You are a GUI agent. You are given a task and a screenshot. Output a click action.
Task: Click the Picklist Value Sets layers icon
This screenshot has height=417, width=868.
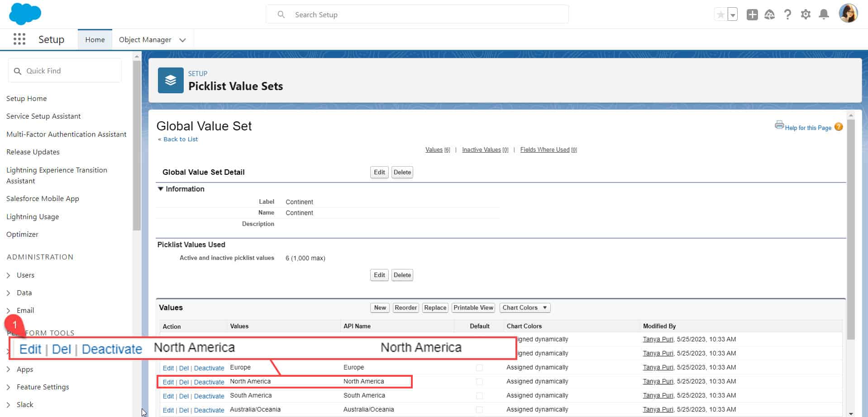pyautogui.click(x=171, y=80)
